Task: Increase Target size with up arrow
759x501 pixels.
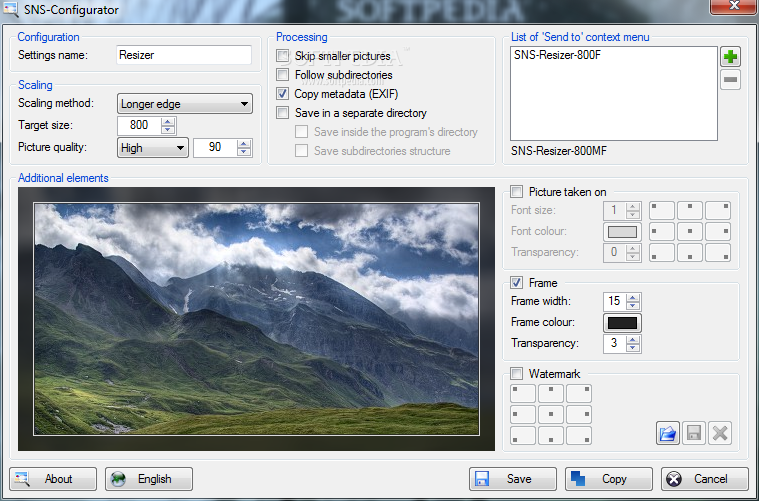Action: (x=168, y=121)
